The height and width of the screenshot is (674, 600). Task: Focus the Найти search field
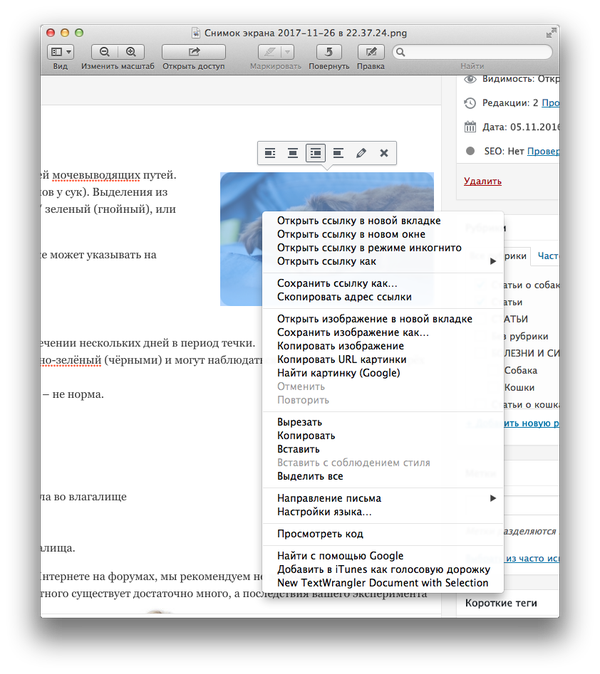pyautogui.click(x=472, y=52)
